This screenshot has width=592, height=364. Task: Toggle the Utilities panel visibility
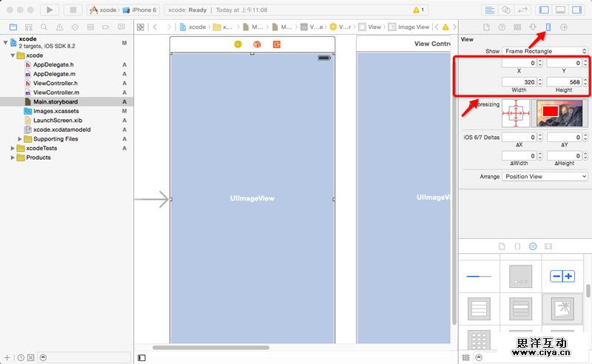click(578, 10)
